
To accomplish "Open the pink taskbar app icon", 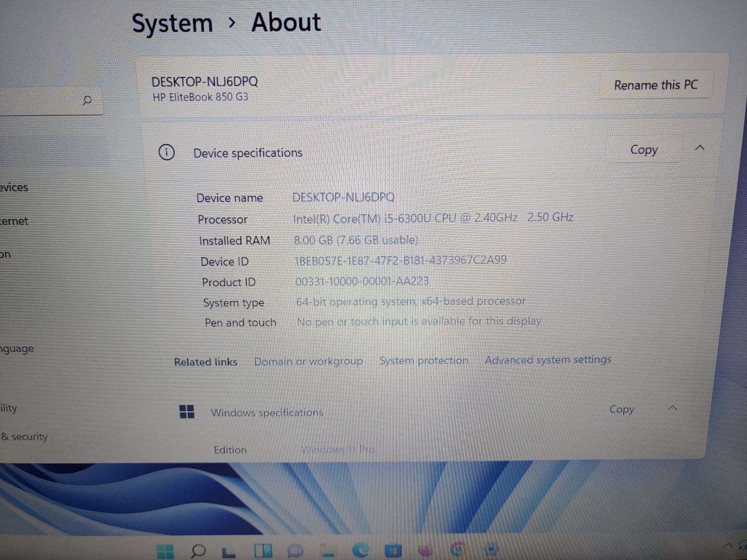I will [425, 550].
